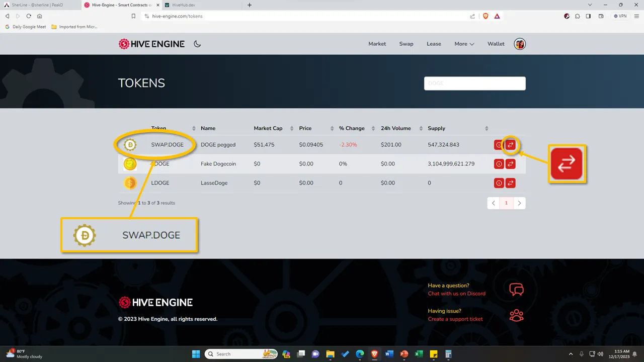
Task: Switch to SherLine PeakD tab
Action: (x=40, y=5)
